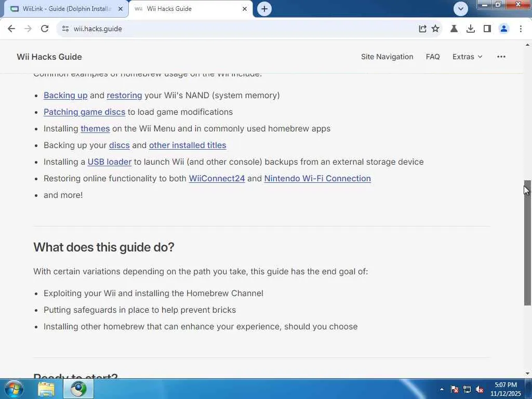Open File Explorer from the taskbar

pos(46,389)
